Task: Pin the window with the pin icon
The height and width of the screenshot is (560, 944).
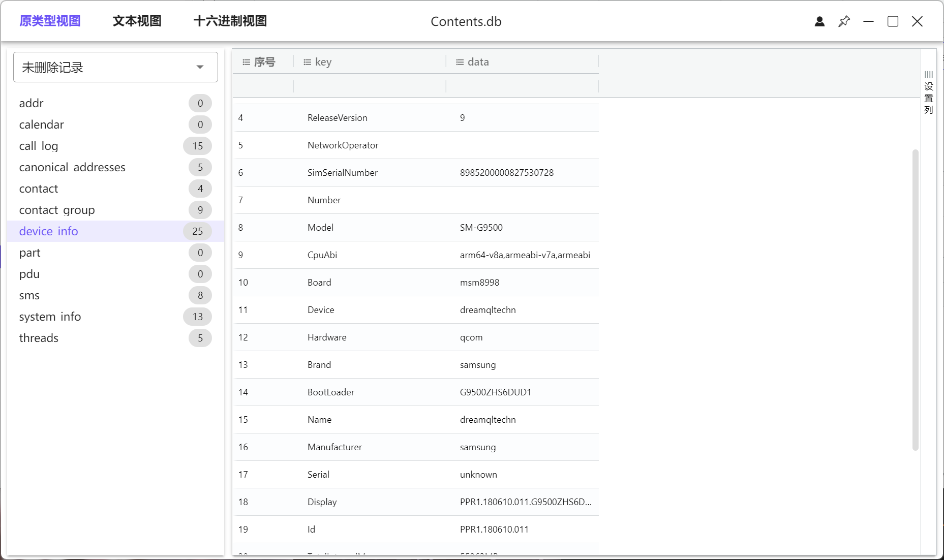Action: pyautogui.click(x=844, y=21)
